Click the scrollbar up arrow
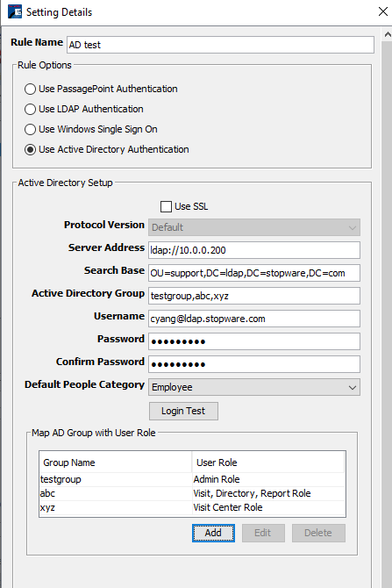Screen dimensions: 392x588 388,34
